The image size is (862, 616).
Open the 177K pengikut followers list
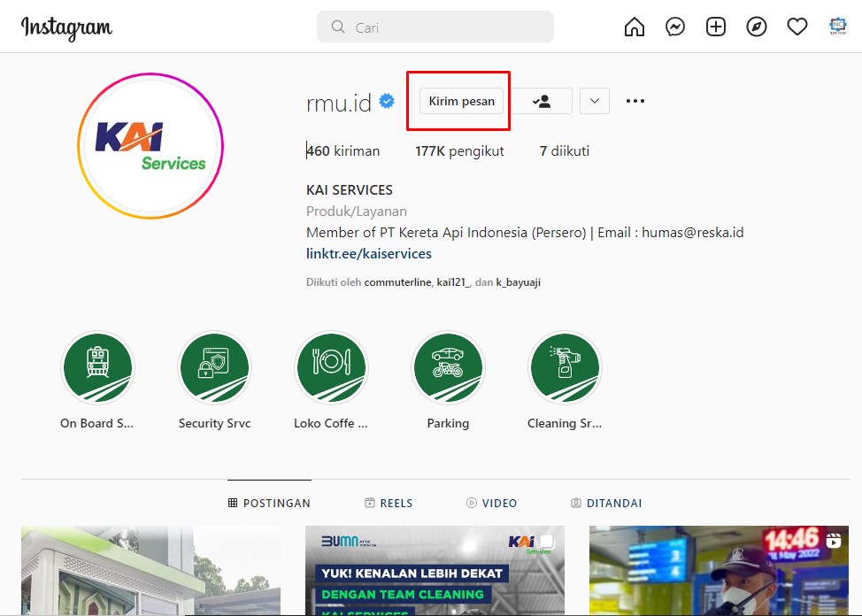[x=459, y=150]
